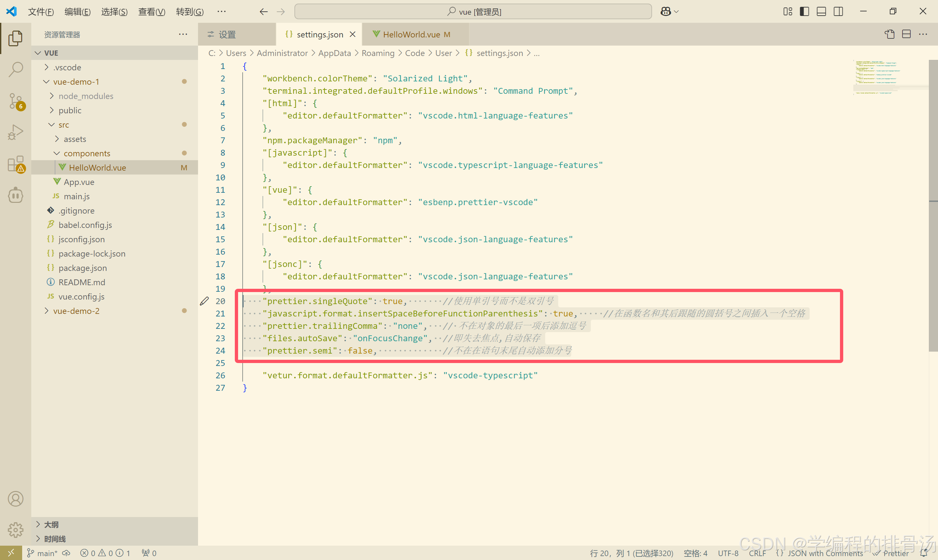Viewport: 938px width, 560px height.
Task: Click the command center search box
Action: [x=473, y=12]
